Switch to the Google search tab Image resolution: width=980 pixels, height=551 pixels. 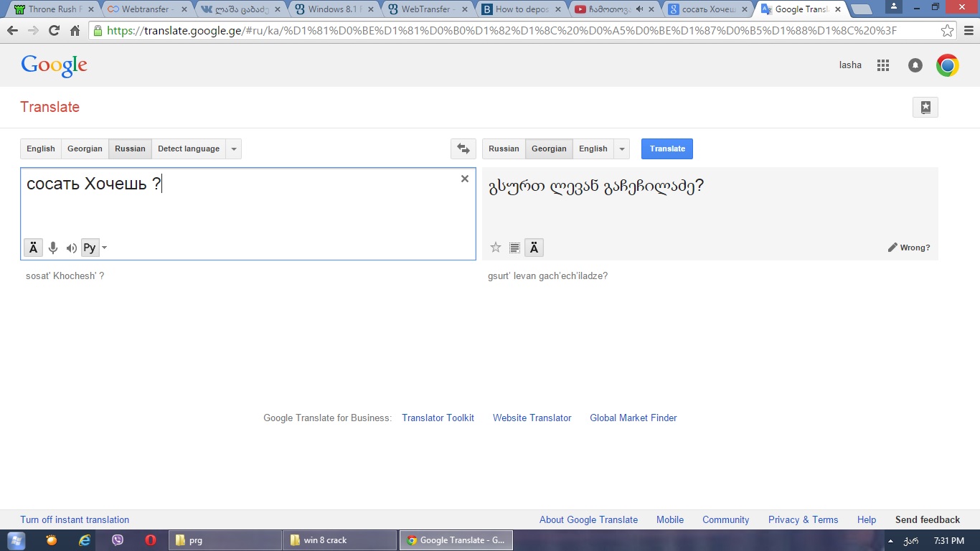(707, 9)
